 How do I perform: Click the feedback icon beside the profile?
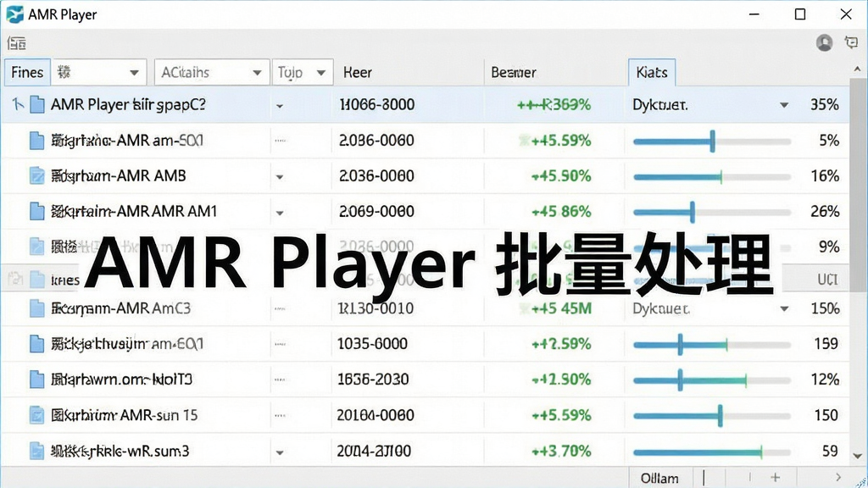coord(851,42)
